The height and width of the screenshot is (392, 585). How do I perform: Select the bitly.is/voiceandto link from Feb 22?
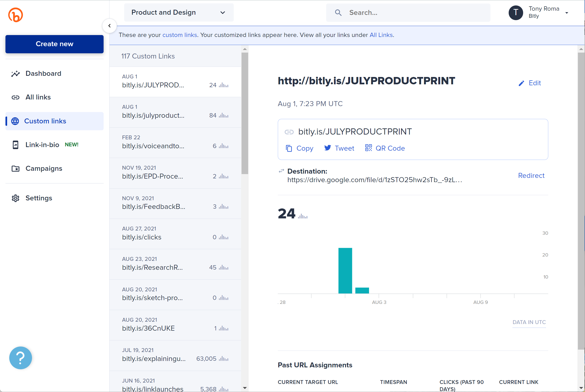click(175, 143)
